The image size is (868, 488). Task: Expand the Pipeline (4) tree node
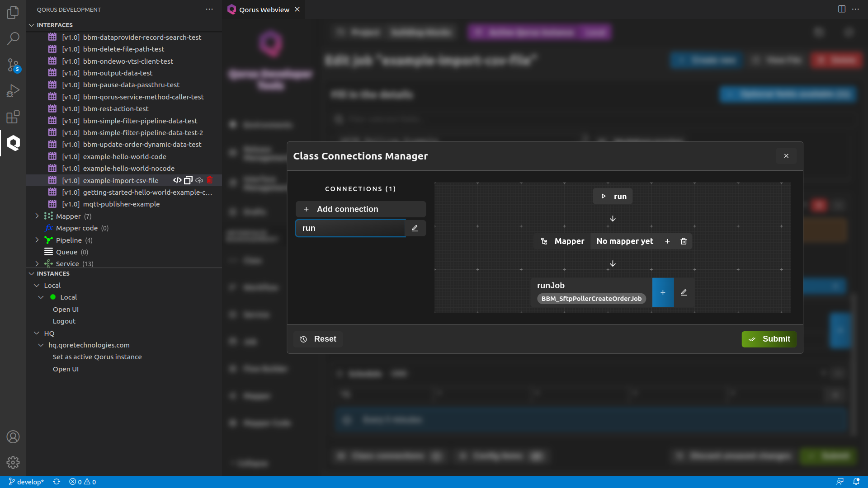[37, 240]
